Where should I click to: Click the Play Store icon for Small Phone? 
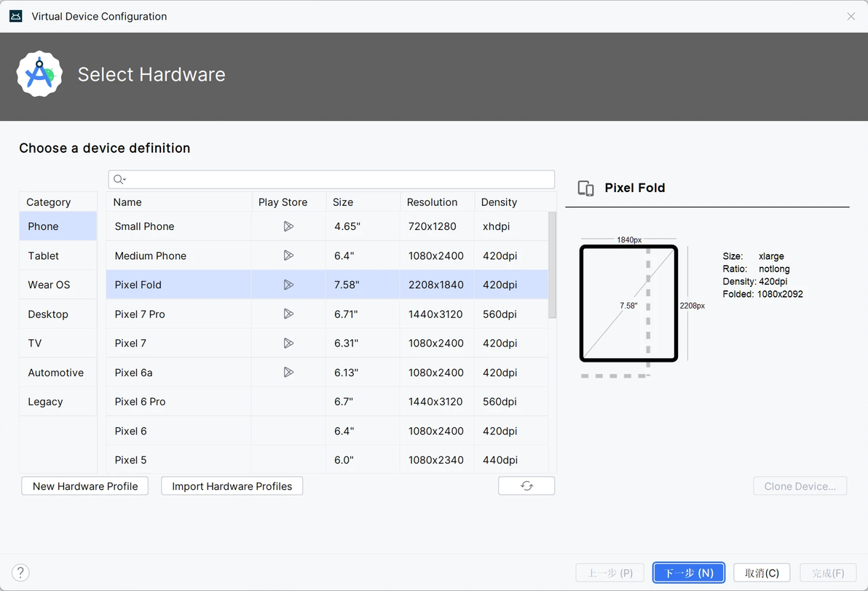[x=288, y=226]
